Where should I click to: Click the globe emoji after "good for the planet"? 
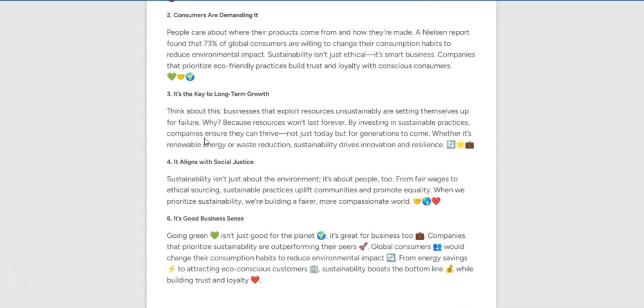[321, 236]
